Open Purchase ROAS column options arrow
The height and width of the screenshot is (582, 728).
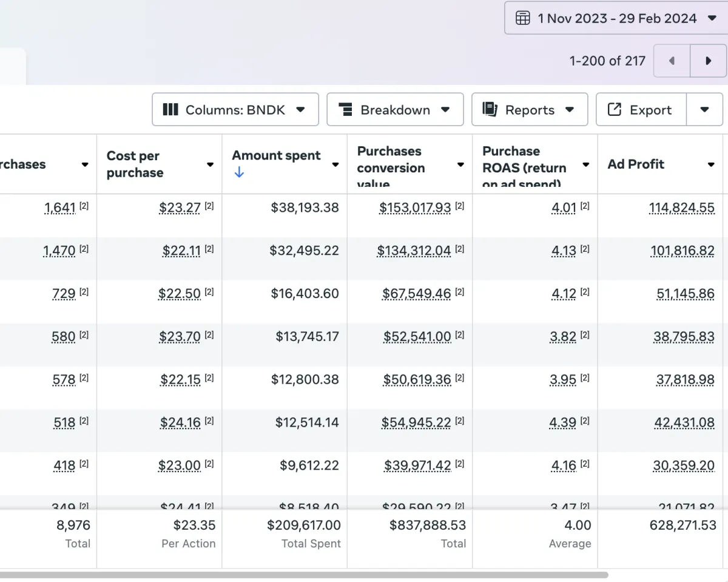tap(586, 164)
